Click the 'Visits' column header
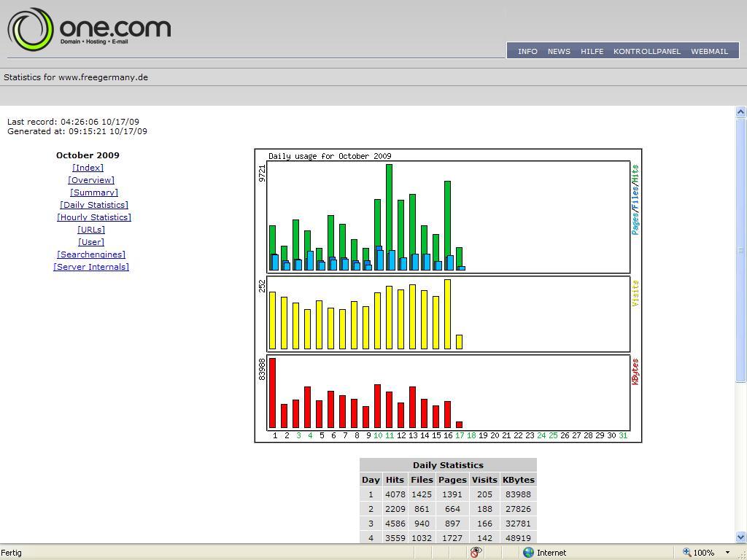Screen dimensions: 747x560 [x=484, y=480]
